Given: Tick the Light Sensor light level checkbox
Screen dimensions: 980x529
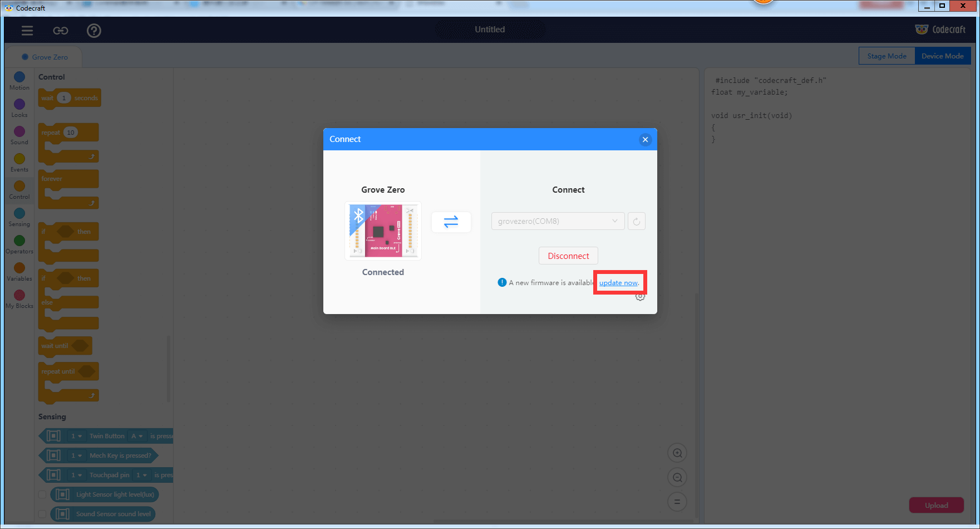Looking at the screenshot, I should pyautogui.click(x=42, y=494).
